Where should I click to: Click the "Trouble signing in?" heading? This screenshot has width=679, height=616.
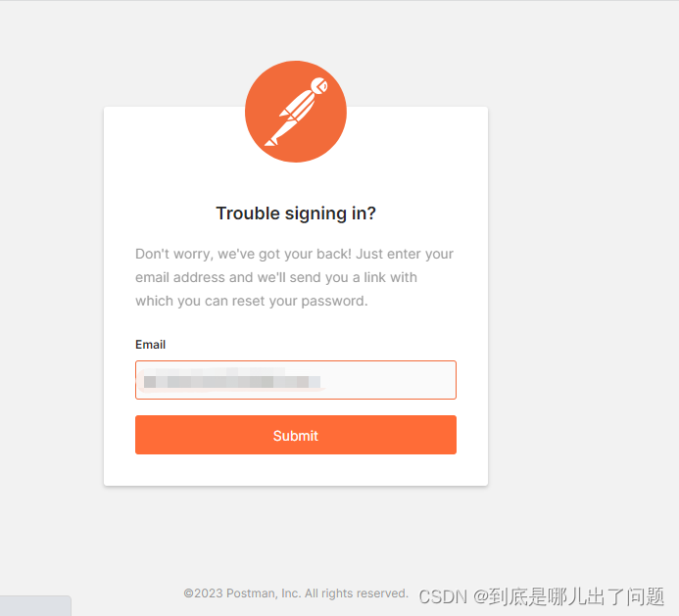296,213
